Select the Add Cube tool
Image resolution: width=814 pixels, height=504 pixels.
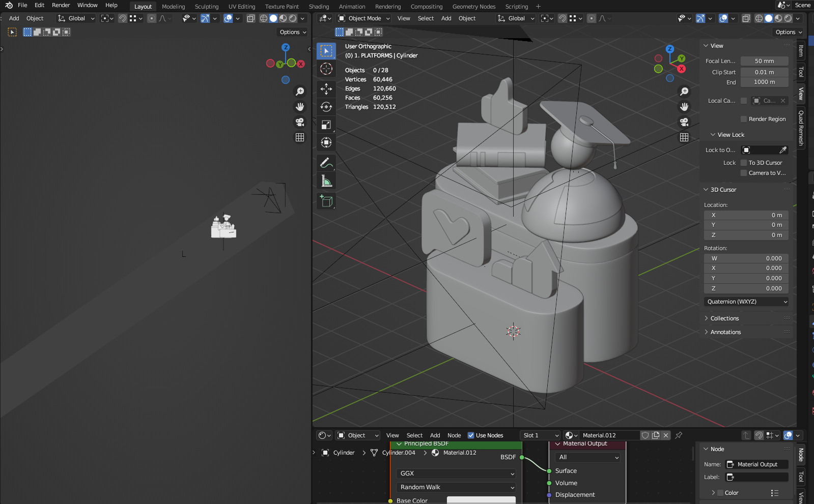(326, 201)
